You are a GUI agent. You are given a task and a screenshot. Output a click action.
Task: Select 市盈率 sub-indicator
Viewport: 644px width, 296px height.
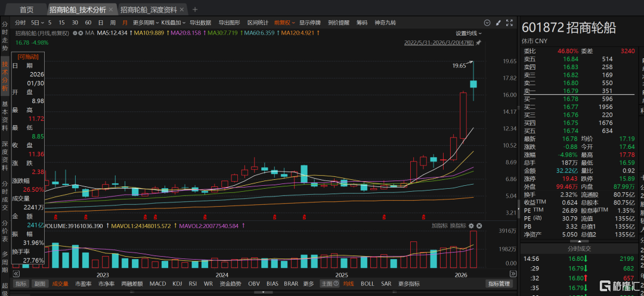[83, 283]
